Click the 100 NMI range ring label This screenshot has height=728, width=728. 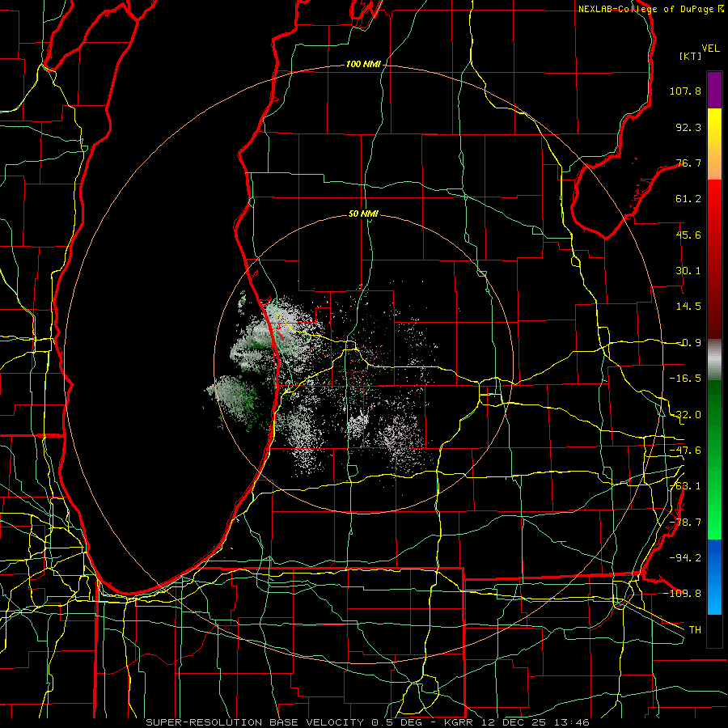(363, 64)
